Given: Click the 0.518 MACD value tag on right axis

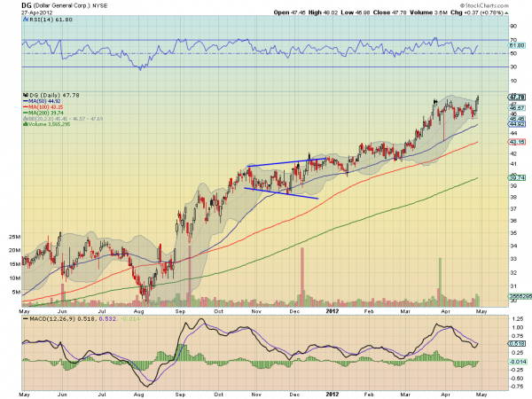Looking at the screenshot, I should [x=516, y=344].
